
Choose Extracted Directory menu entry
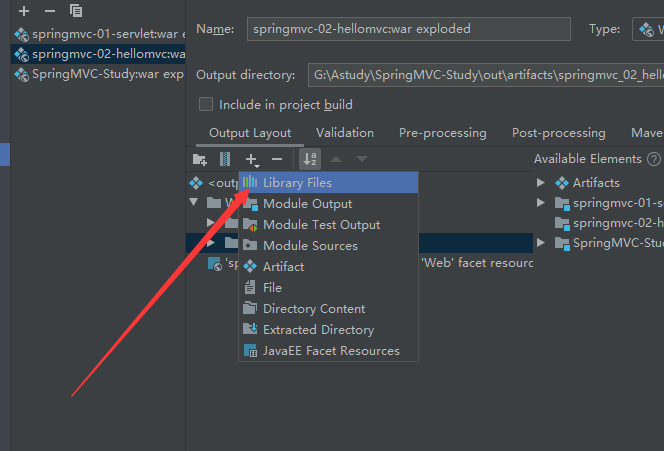[329, 330]
